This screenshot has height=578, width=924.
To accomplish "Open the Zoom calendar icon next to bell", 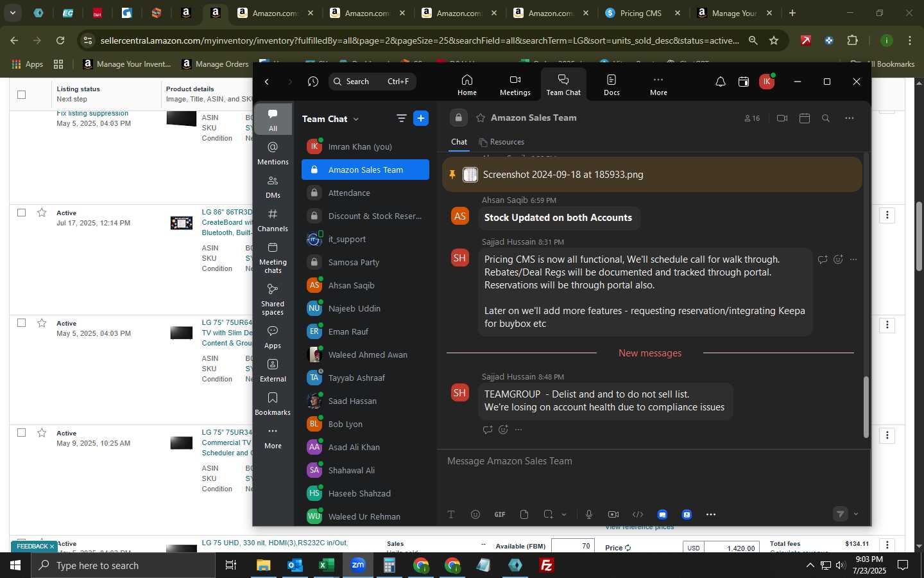I will coord(744,82).
